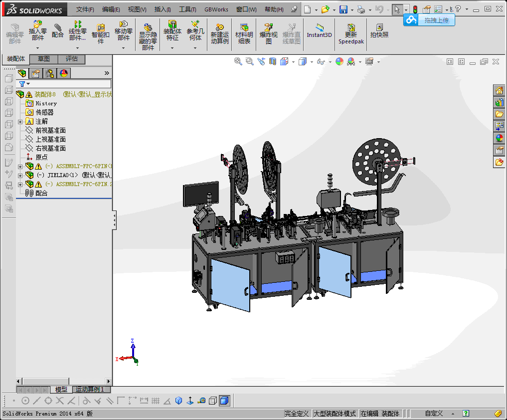The image size is (507, 420).
Task: Open FeatureManager design tree tab
Action: coord(22,73)
